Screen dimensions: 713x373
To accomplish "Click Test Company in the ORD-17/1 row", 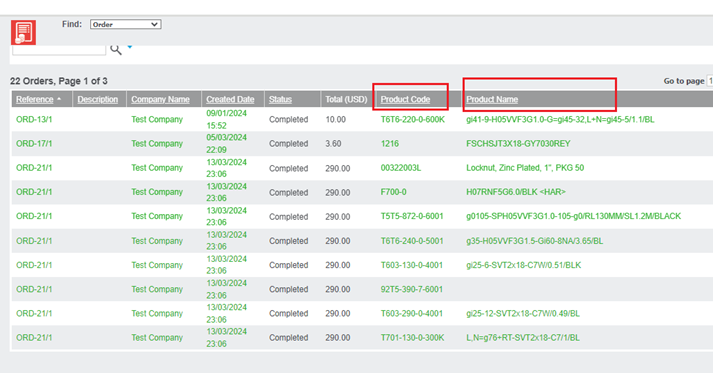I will point(157,143).
